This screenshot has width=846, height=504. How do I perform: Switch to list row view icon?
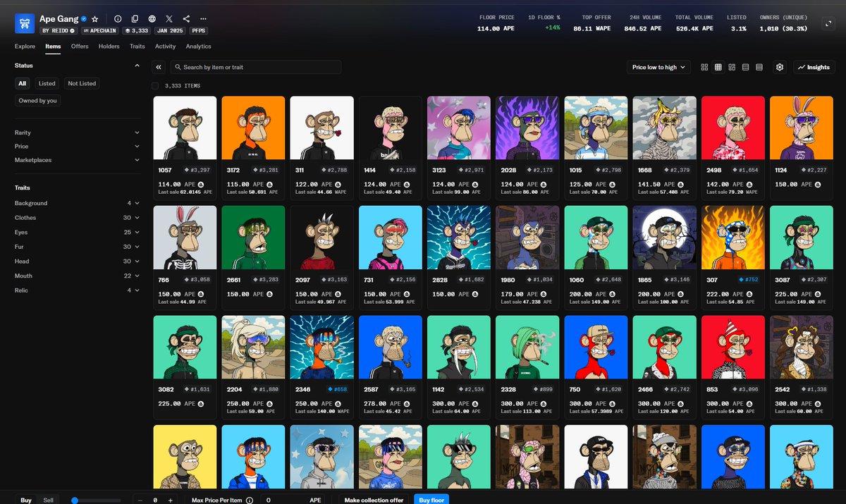[746, 67]
